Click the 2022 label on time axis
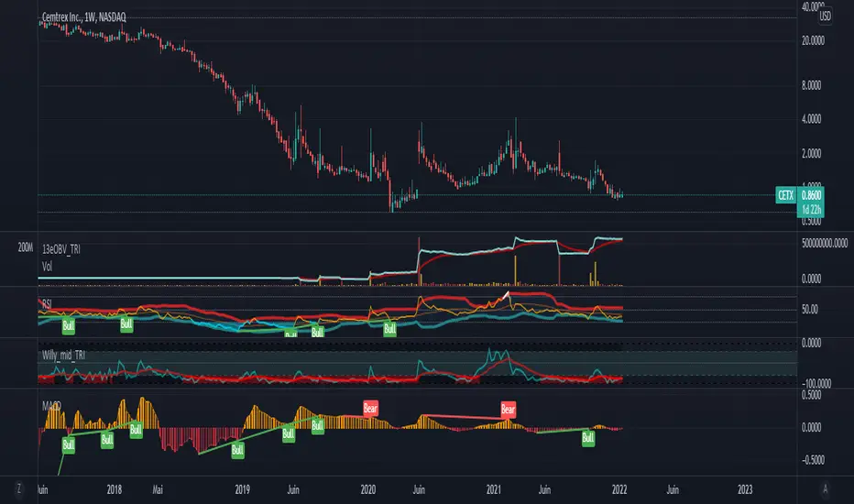Image resolution: width=854 pixels, height=504 pixels. pos(619,489)
